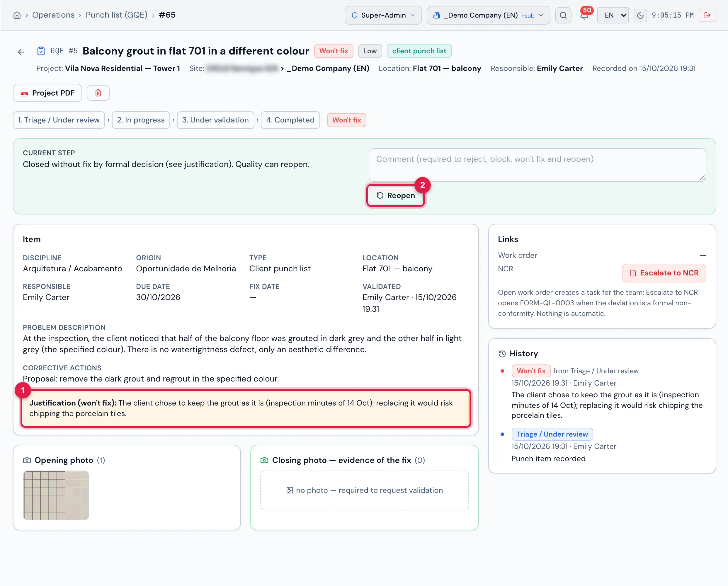Open notifications bell with 50 badge
This screenshot has height=586, width=728.
(584, 15)
